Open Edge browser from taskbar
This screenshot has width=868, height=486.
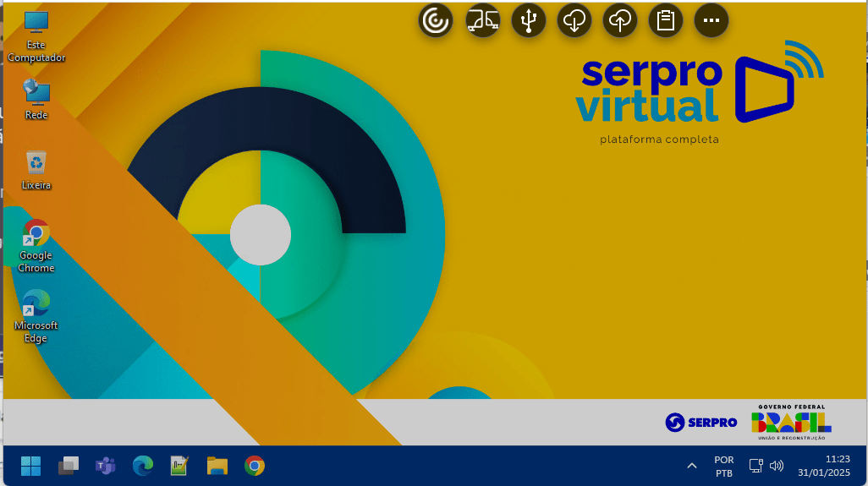pos(143,466)
